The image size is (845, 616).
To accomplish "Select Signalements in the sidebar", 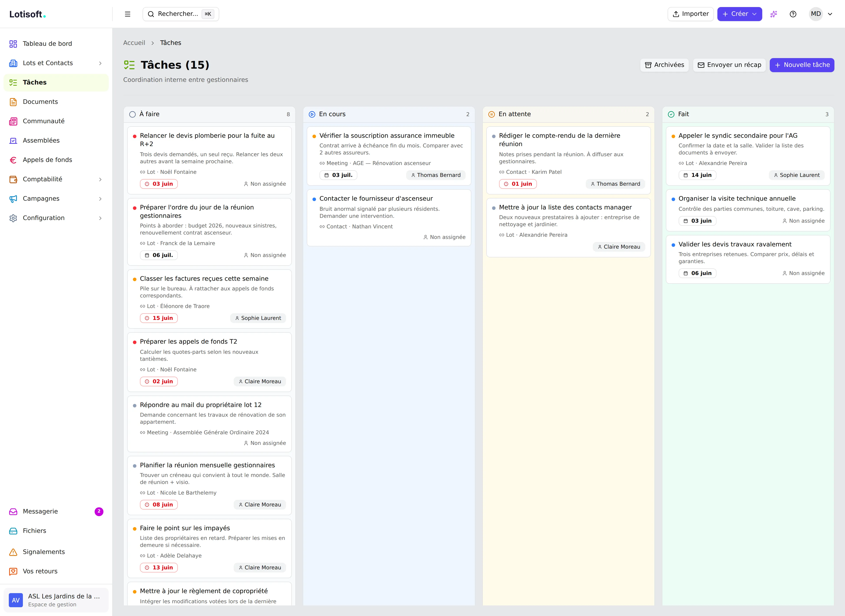I will [56, 552].
